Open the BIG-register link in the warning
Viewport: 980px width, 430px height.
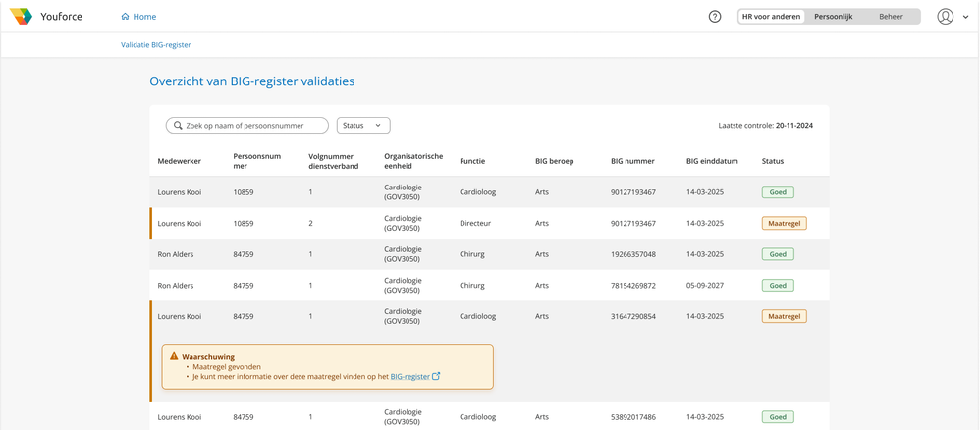(x=409, y=376)
